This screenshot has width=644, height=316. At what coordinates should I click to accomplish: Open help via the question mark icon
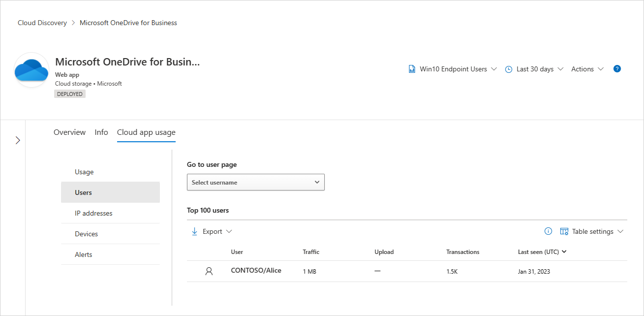coord(617,68)
